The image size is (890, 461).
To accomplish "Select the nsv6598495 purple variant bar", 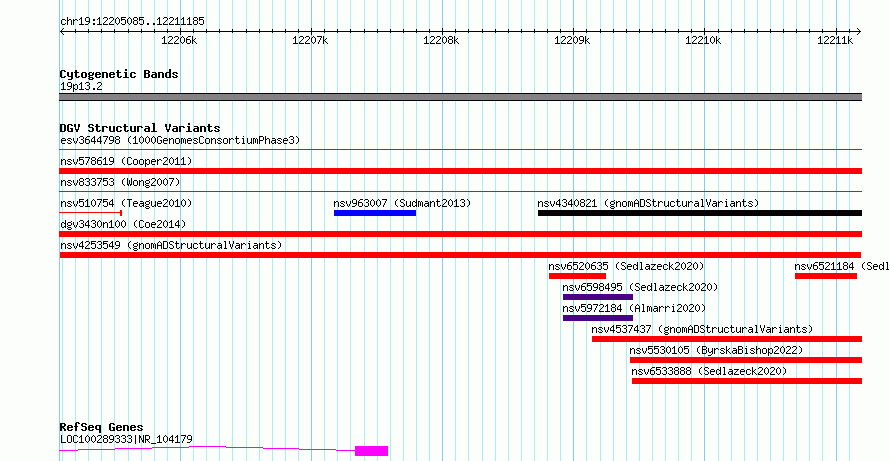I will (598, 297).
